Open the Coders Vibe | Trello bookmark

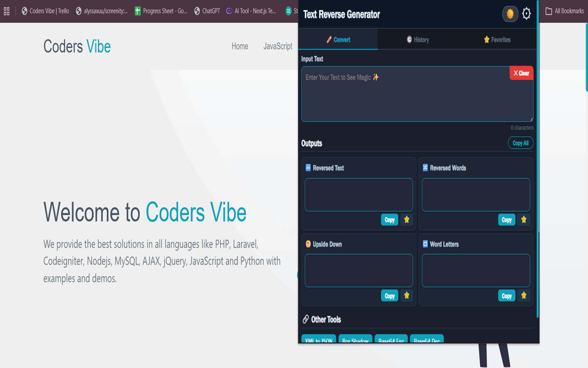click(x=45, y=11)
